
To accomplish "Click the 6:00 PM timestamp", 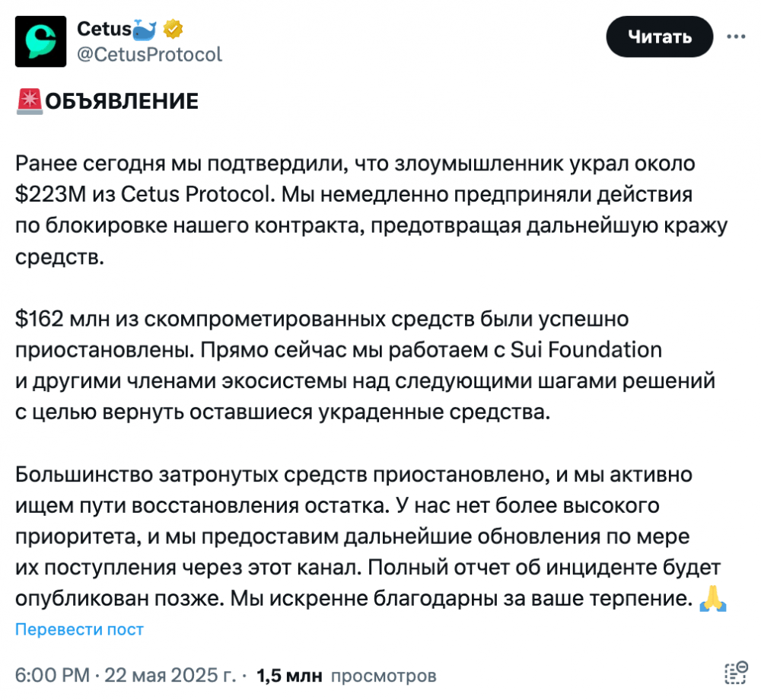I will pyautogui.click(x=53, y=675).
